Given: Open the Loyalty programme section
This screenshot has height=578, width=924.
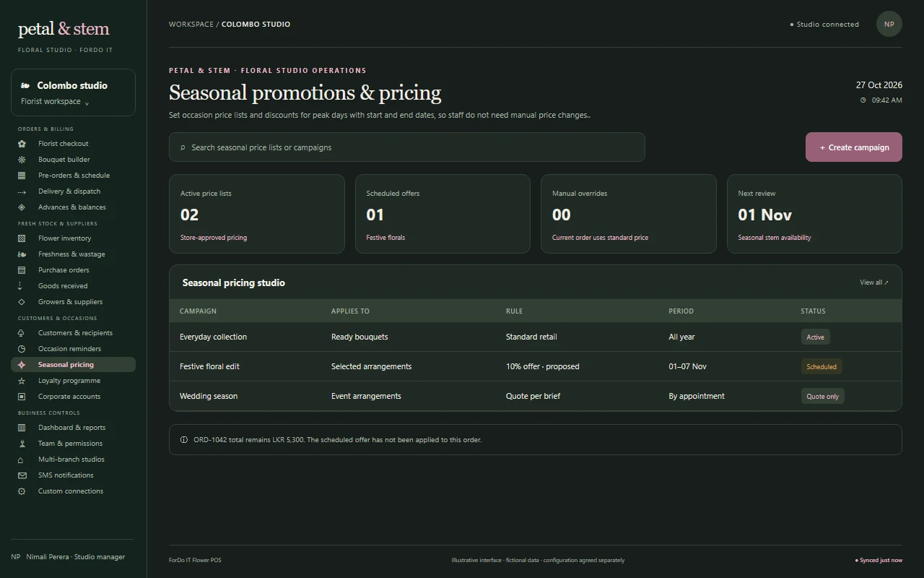Looking at the screenshot, I should pyautogui.click(x=73, y=381).
